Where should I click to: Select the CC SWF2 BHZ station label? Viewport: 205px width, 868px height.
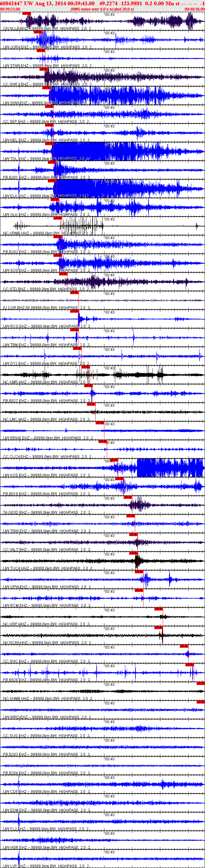click(x=47, y=84)
